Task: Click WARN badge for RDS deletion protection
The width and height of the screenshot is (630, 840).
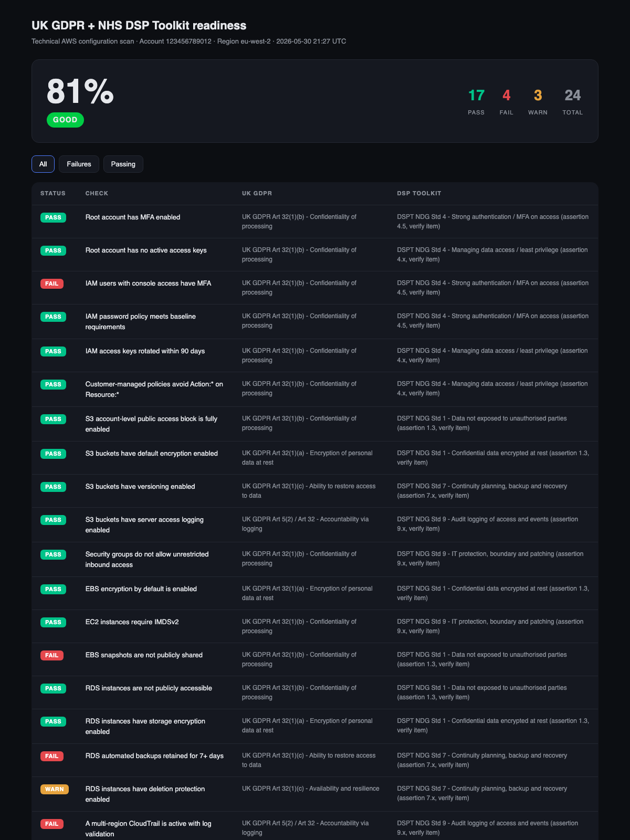Action: (x=55, y=789)
